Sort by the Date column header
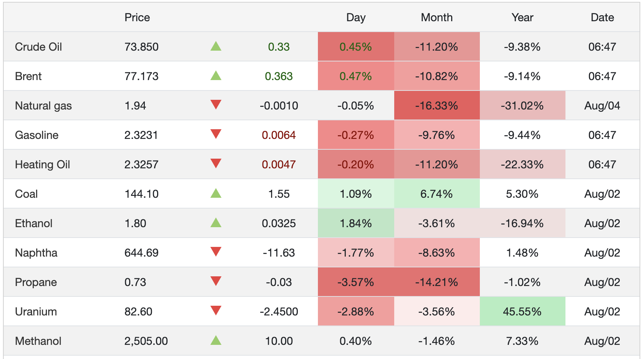Viewport: 644px width, 359px height. (x=602, y=18)
